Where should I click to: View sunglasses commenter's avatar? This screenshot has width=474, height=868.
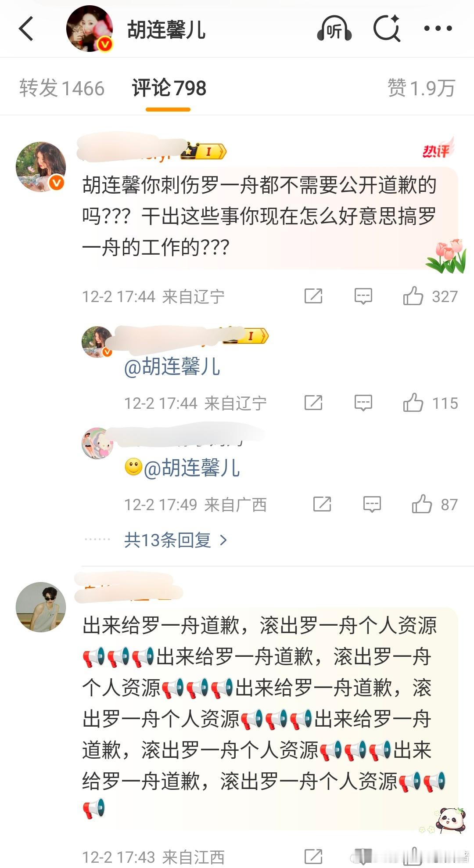(x=41, y=607)
